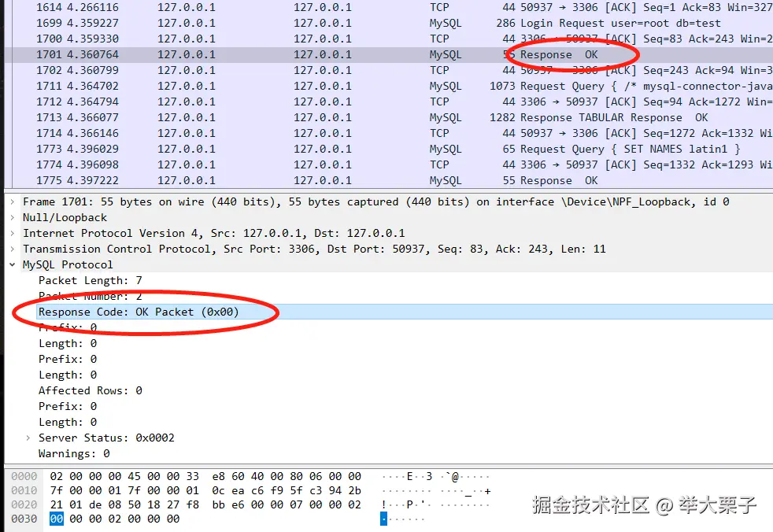This screenshot has width=773, height=532.
Task: Select packet 1774 TCP row
Action: click(389, 165)
